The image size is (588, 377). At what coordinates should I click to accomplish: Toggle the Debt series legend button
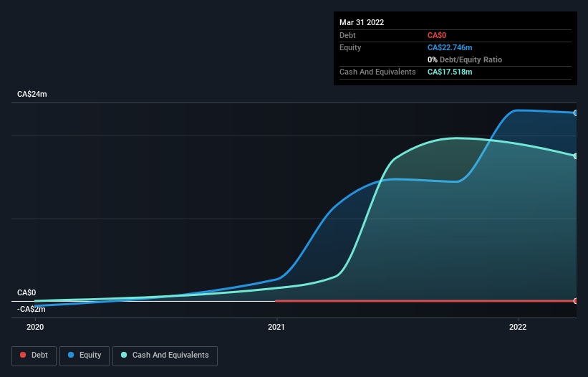pos(34,355)
